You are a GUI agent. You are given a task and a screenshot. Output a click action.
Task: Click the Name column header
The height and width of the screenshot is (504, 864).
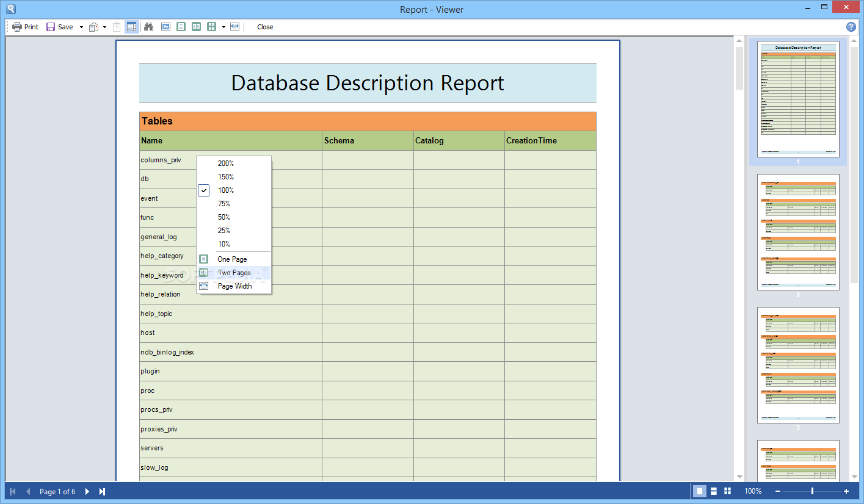231,140
